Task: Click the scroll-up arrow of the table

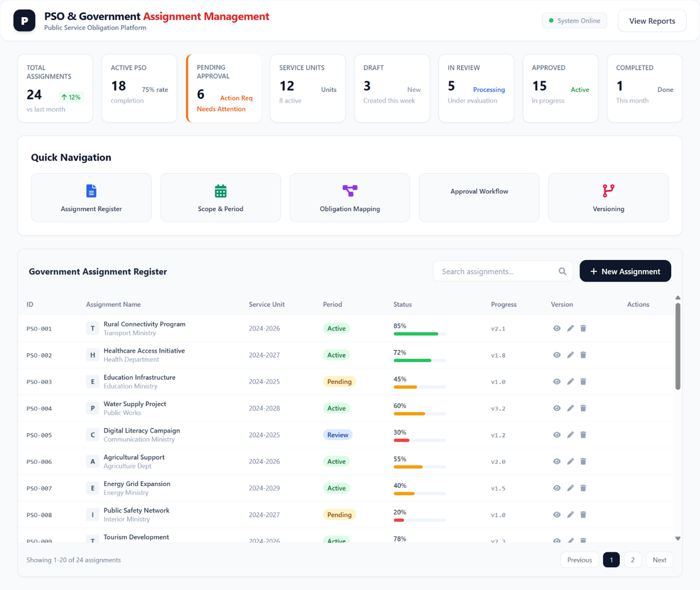Action: pyautogui.click(x=678, y=298)
